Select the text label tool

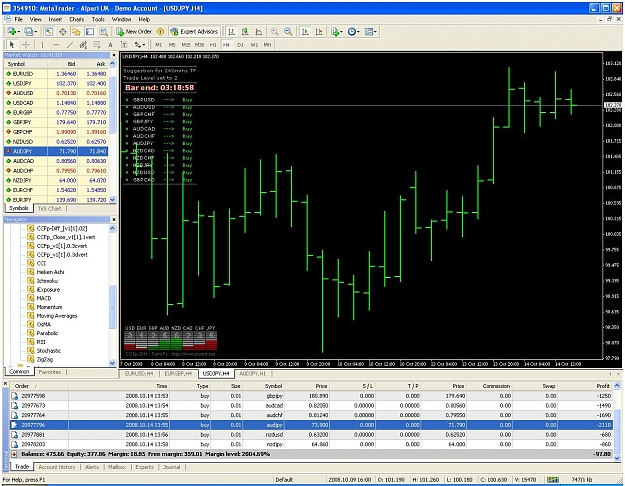tap(124, 45)
